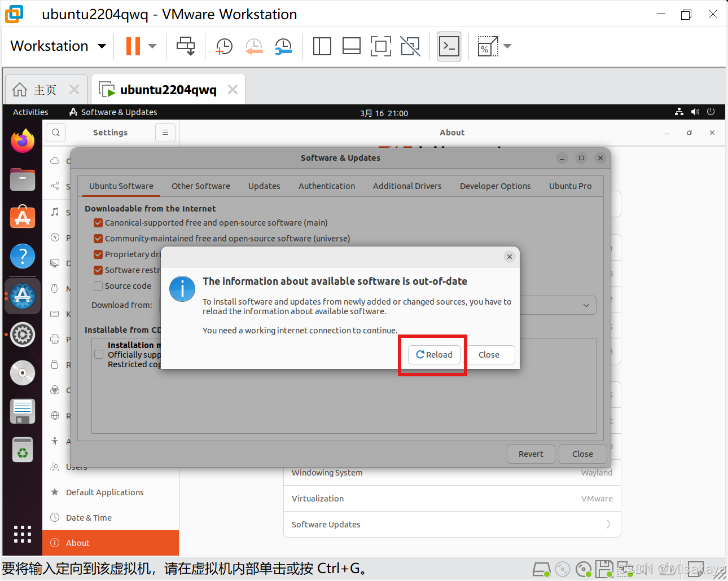Close the 主页 home tab
728x581 pixels.
pyautogui.click(x=74, y=89)
